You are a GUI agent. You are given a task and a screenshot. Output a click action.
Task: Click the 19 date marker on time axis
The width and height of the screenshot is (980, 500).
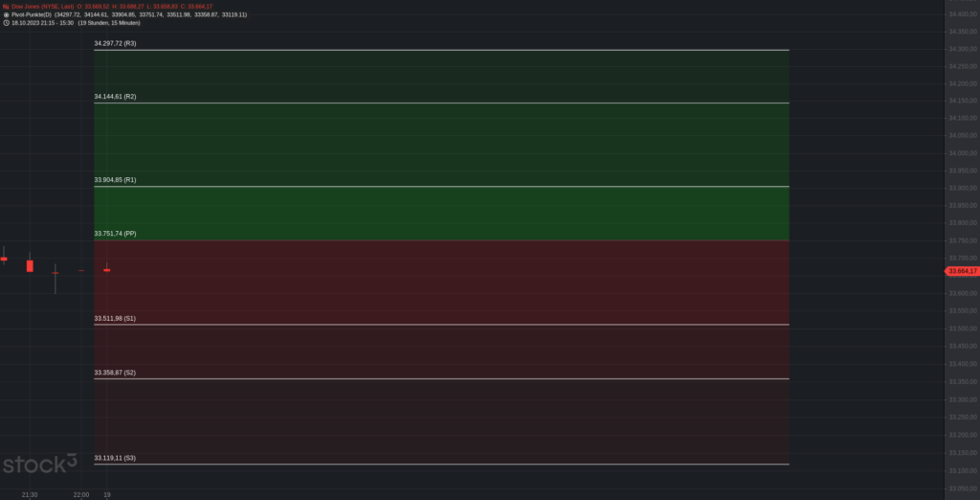pyautogui.click(x=107, y=495)
